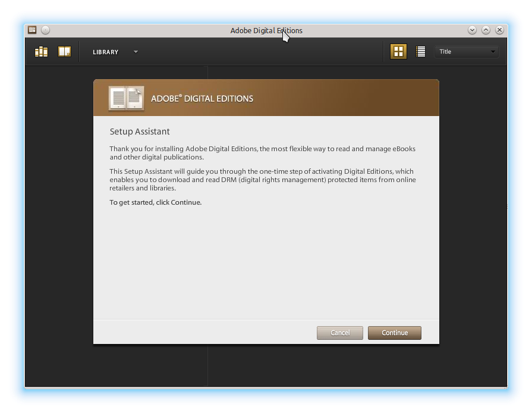The image size is (532, 413).
Task: Switch to the list view display
Action: pos(421,52)
